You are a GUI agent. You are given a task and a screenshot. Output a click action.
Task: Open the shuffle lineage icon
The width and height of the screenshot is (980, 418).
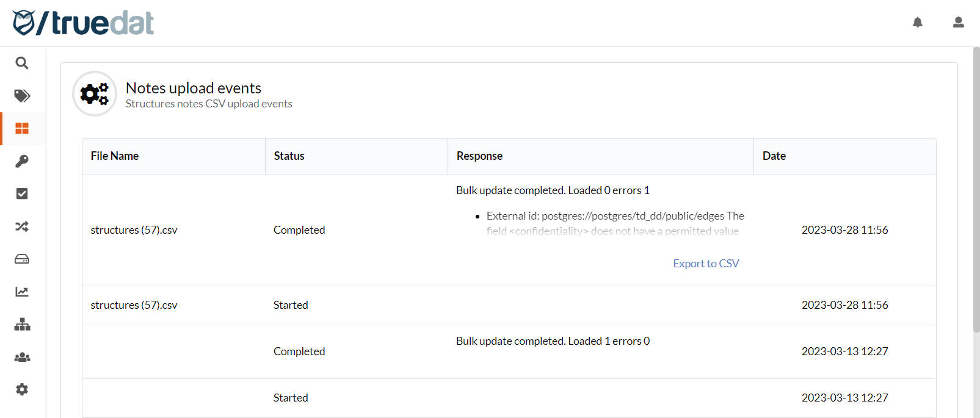(22, 226)
